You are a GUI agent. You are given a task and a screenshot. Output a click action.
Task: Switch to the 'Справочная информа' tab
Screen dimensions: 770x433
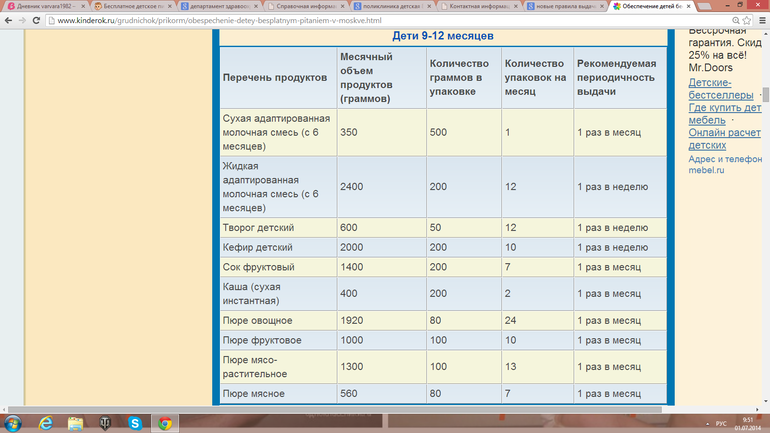pos(303,6)
